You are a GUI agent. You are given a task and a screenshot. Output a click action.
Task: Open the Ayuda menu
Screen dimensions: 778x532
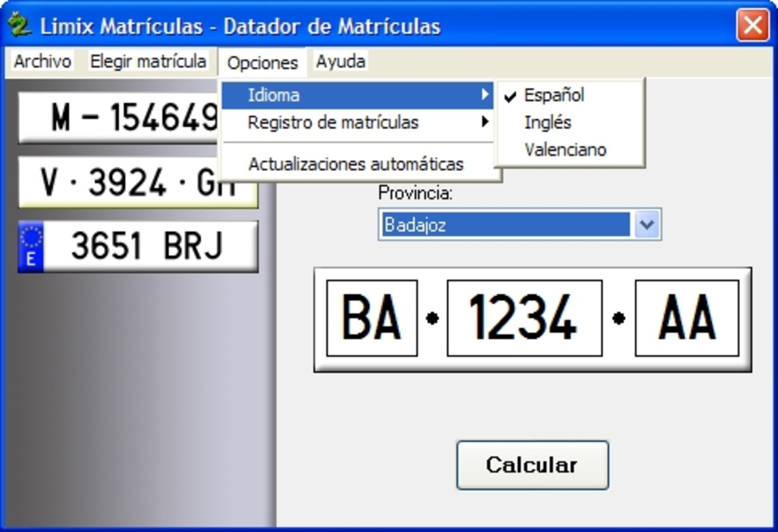click(x=340, y=61)
